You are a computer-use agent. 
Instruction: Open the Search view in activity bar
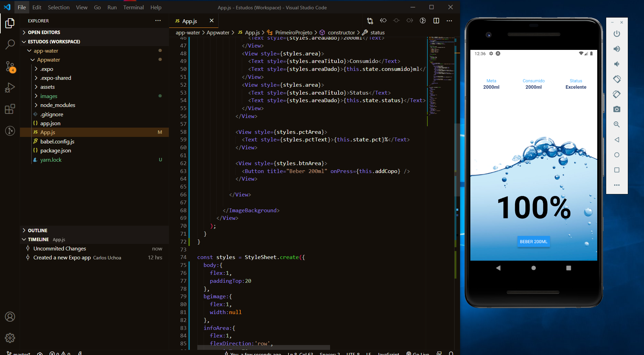point(10,44)
